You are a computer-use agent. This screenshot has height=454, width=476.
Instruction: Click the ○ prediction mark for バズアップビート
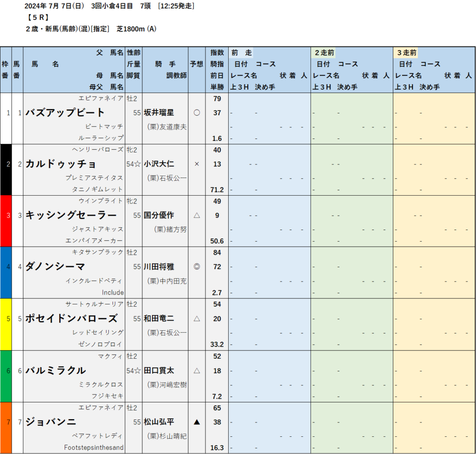click(197, 112)
